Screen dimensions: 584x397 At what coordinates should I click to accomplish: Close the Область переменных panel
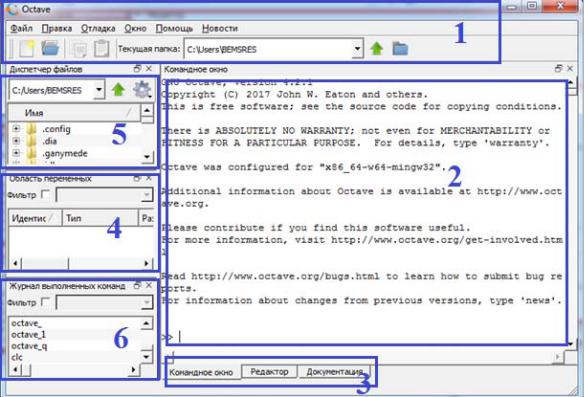tap(149, 179)
